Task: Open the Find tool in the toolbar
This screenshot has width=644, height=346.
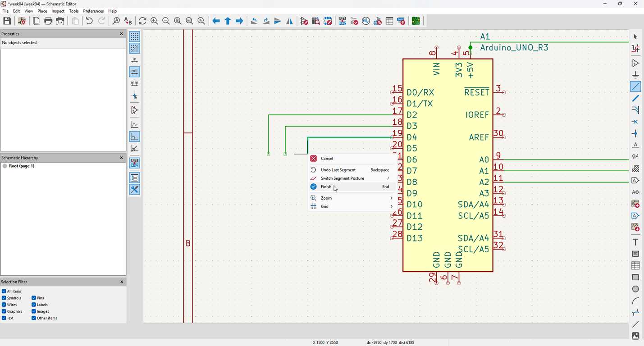Action: (x=116, y=21)
